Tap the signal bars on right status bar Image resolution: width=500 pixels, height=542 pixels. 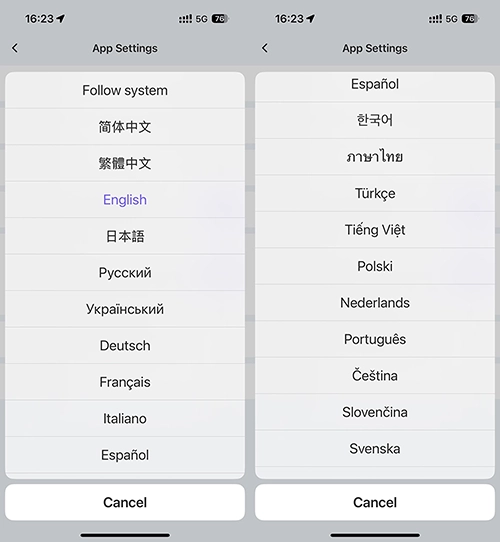point(435,19)
